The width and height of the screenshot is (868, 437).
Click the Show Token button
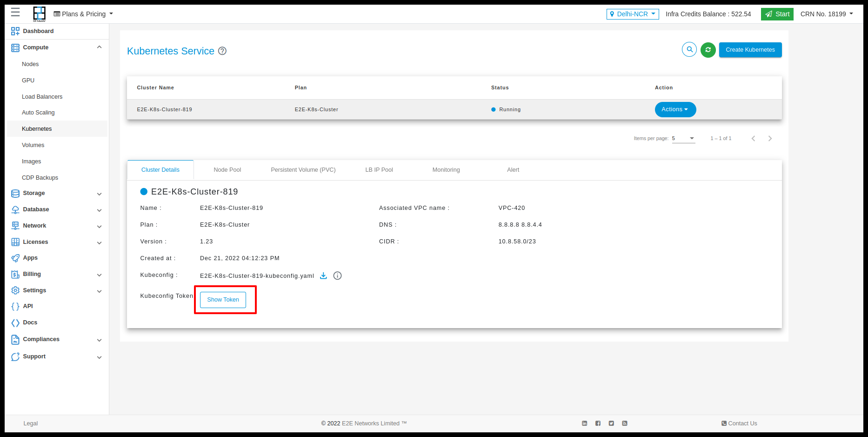click(x=223, y=300)
